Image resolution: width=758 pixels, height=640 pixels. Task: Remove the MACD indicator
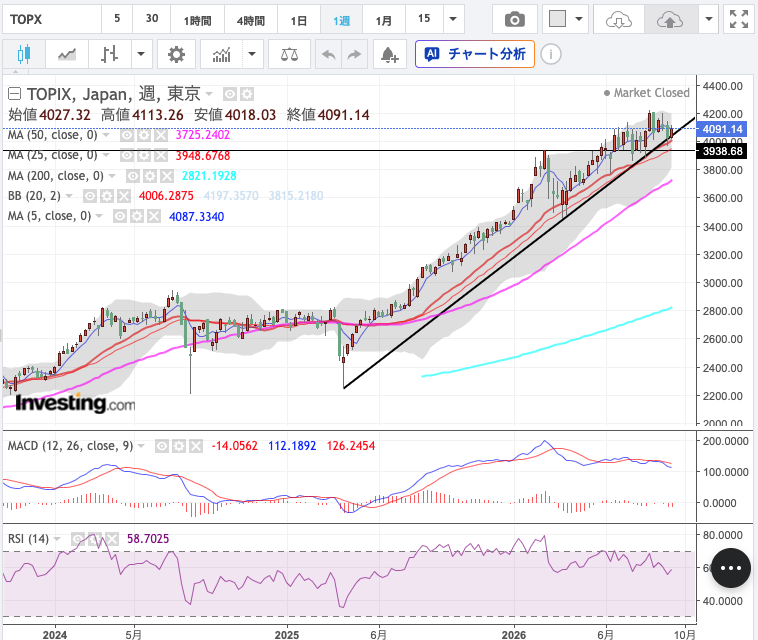(x=196, y=446)
